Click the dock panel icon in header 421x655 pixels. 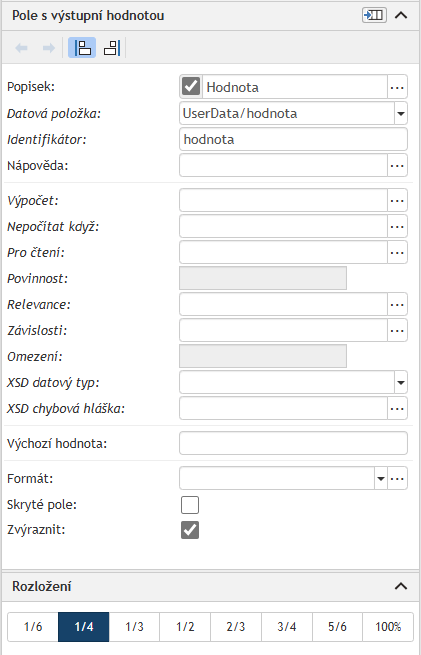(x=374, y=15)
